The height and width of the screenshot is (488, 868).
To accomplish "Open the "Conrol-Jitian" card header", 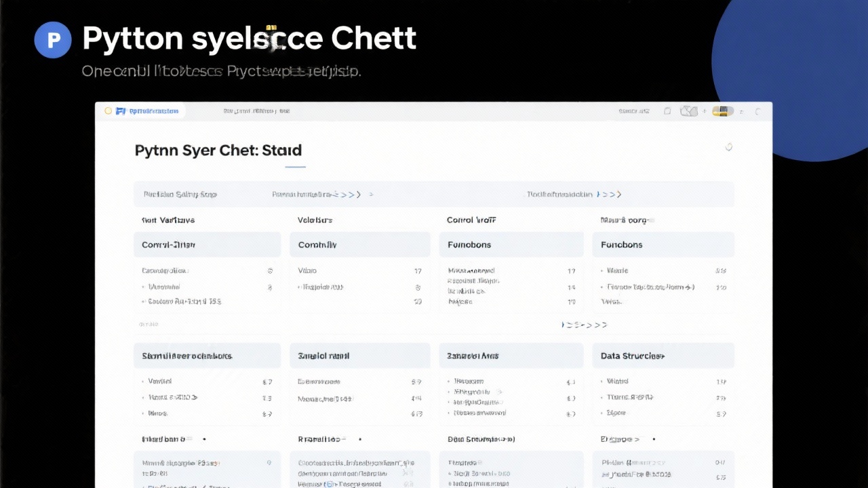I will 207,245.
